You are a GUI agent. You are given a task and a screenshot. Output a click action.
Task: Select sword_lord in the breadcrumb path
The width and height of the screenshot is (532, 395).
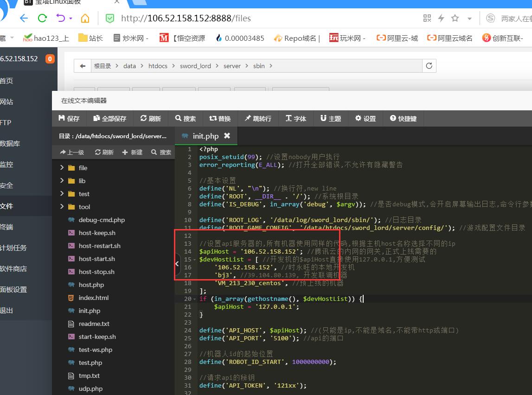click(195, 66)
